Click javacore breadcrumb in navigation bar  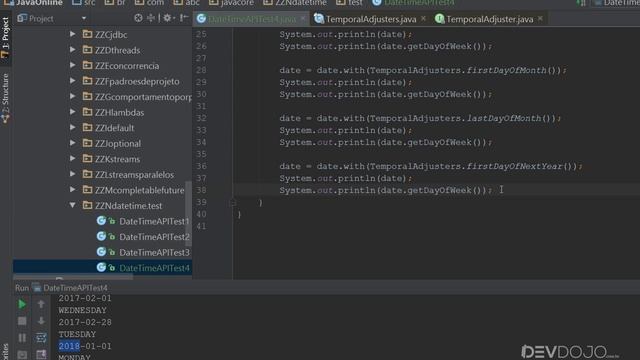(231, 3)
